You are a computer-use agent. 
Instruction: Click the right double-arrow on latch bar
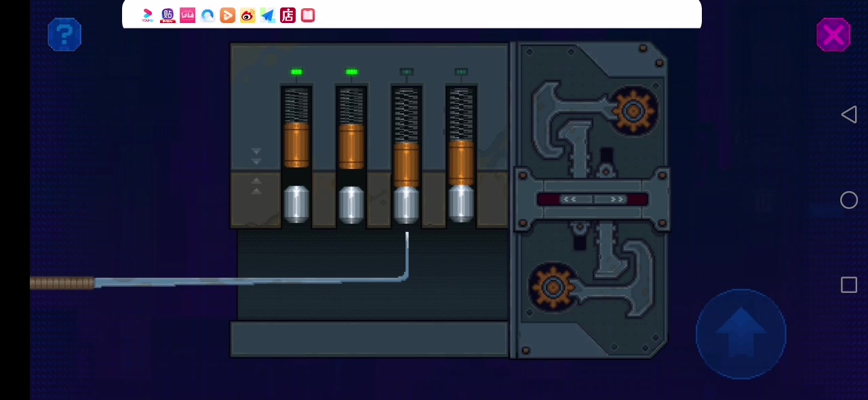(x=617, y=199)
